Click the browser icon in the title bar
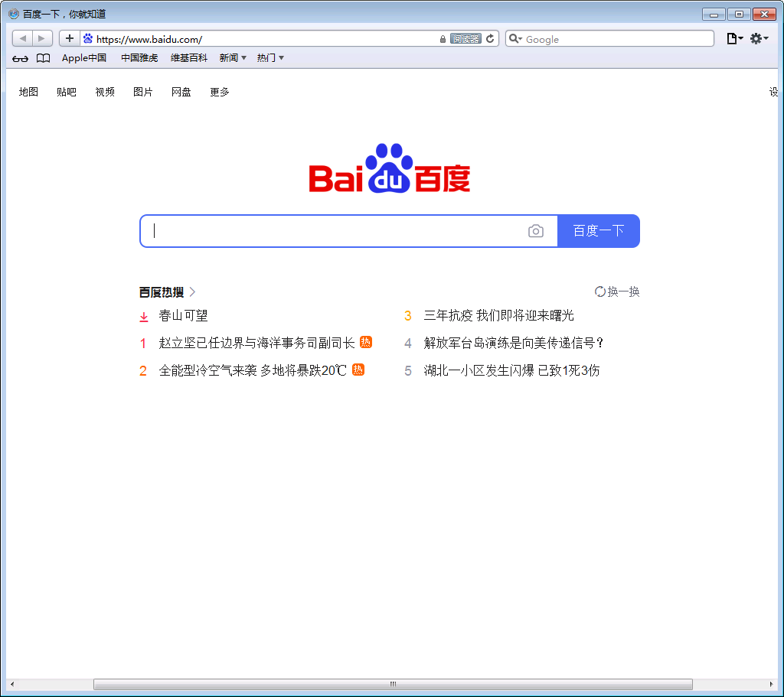This screenshot has width=784, height=697. point(14,14)
